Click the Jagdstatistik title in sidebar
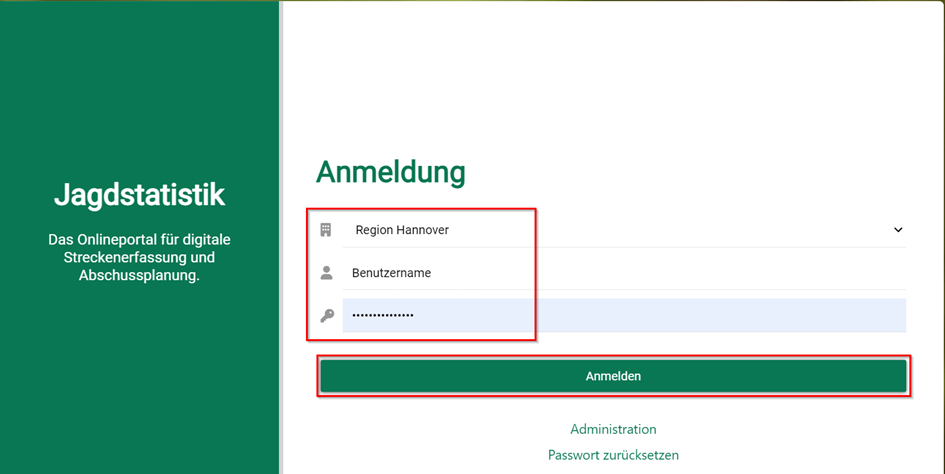The height and width of the screenshot is (474, 945). tap(139, 195)
